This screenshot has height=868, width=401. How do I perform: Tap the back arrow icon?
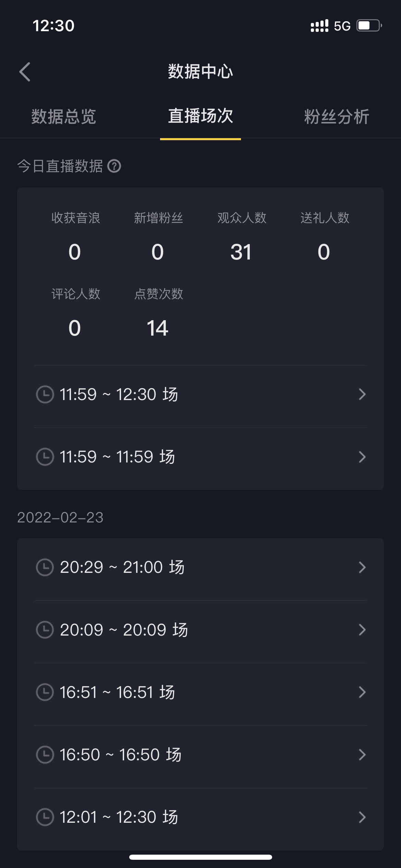25,72
